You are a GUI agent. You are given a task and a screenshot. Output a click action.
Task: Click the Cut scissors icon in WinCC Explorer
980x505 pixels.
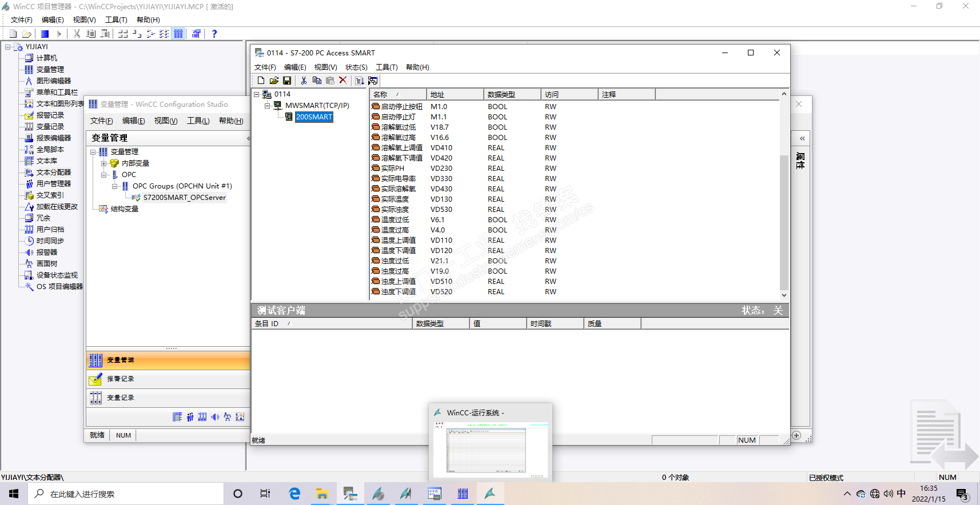click(x=77, y=34)
